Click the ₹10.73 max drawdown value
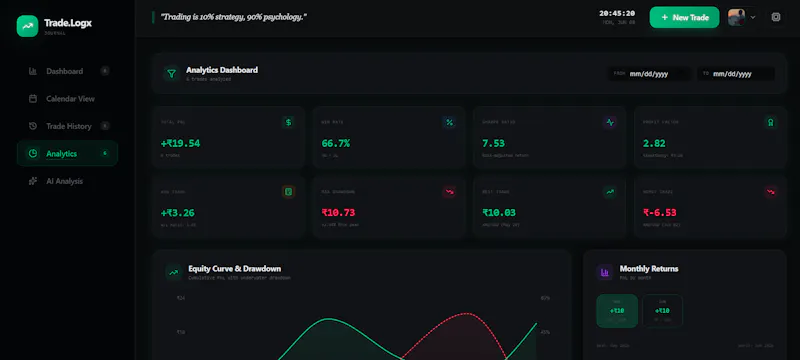800x360 pixels. tap(338, 213)
